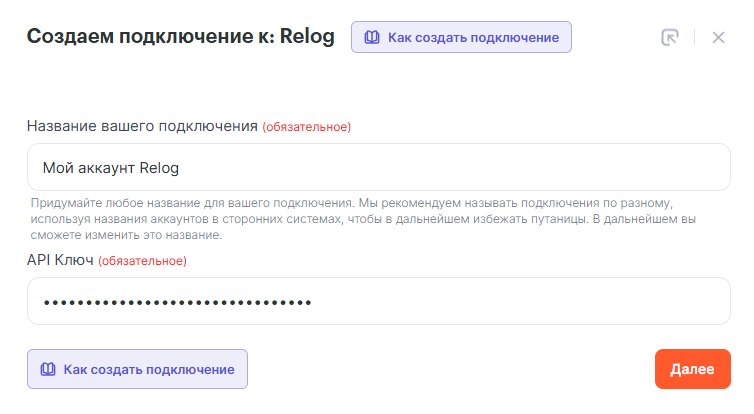
Task: Click the "Мой аккаунт Relog" text in the name field
Action: pyautogui.click(x=111, y=167)
